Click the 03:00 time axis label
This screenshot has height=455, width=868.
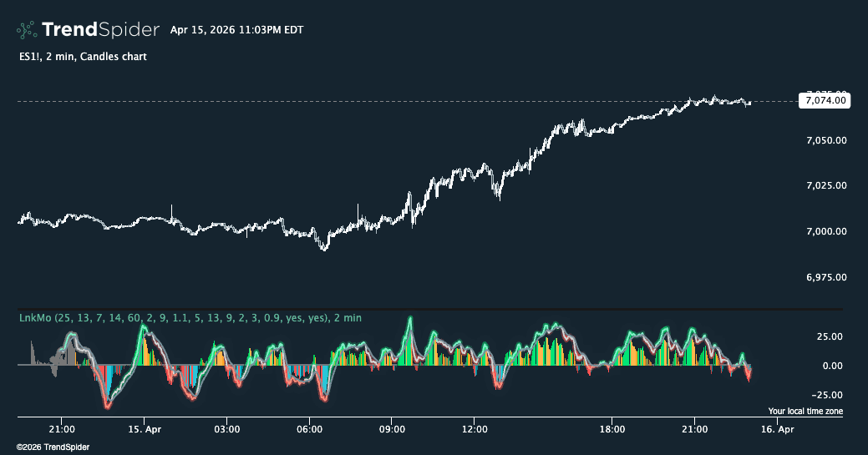(x=227, y=430)
